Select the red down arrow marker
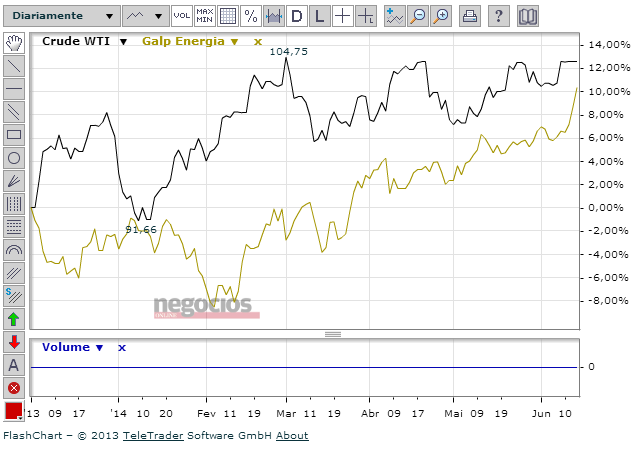The width and height of the screenshot is (638, 450). [x=14, y=342]
